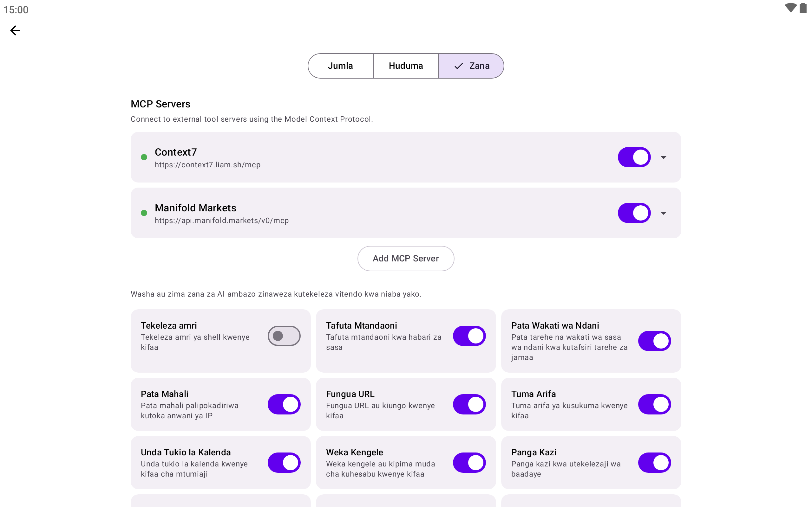Expand the Manifold Markets server details

663,213
